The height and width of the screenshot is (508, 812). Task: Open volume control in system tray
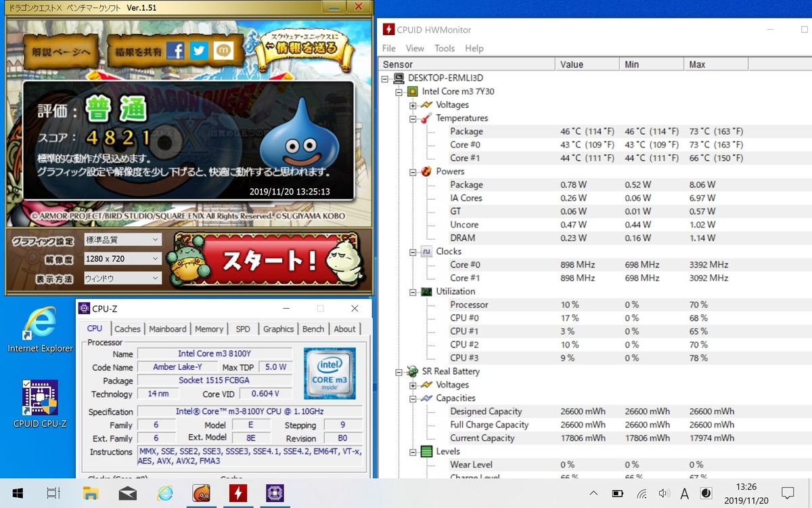664,493
